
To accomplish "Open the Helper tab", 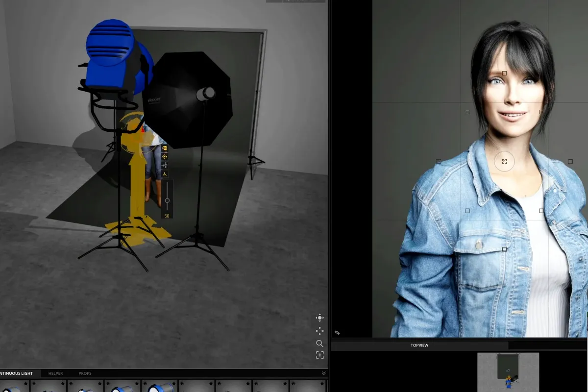I will point(55,373).
